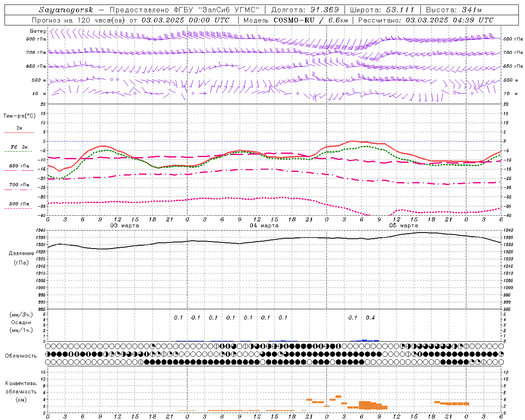This screenshot has height=420, width=525.
Task: Click the Конвективн. panel label
Action: [21, 383]
